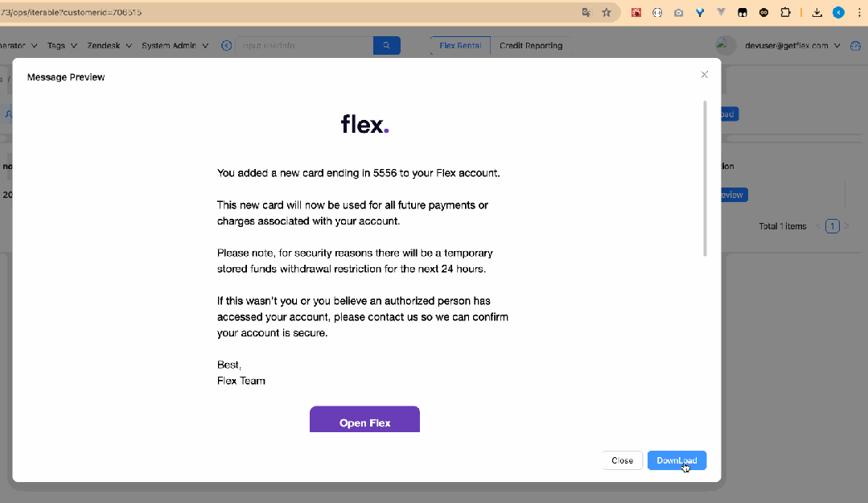868x503 pixels.
Task: Open the System Admin dropdown
Action: 175,45
